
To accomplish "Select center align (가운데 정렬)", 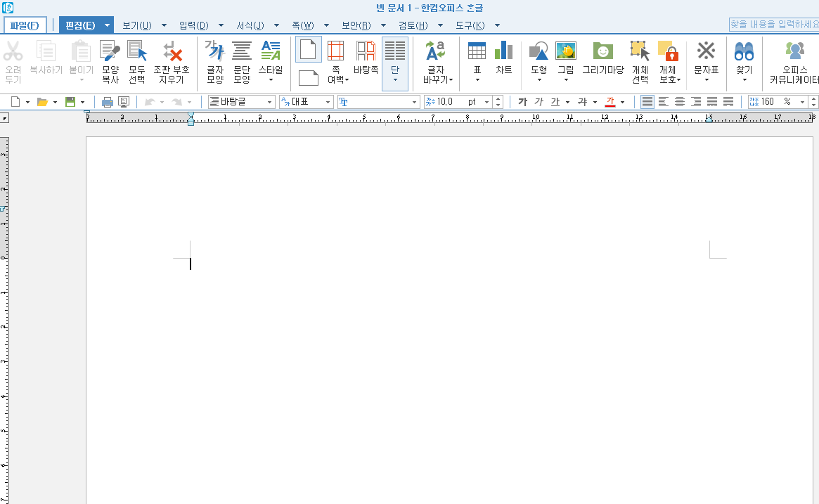I will [x=680, y=102].
